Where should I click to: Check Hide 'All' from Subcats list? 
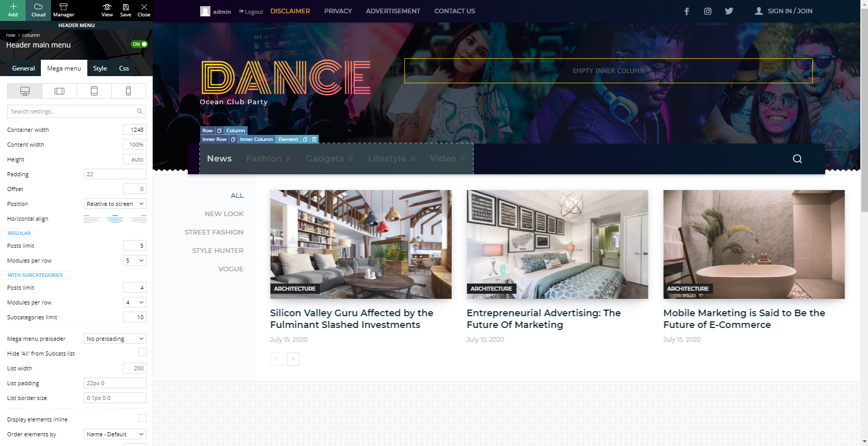142,352
